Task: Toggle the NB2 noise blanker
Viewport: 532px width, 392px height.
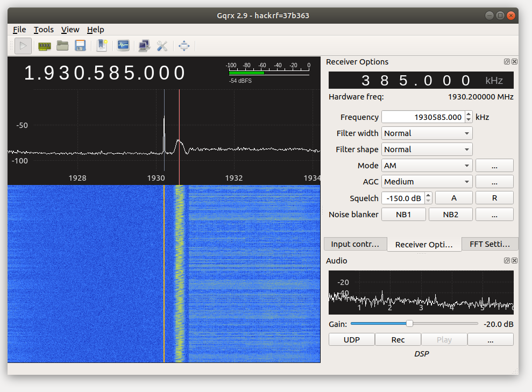Action: (x=450, y=215)
